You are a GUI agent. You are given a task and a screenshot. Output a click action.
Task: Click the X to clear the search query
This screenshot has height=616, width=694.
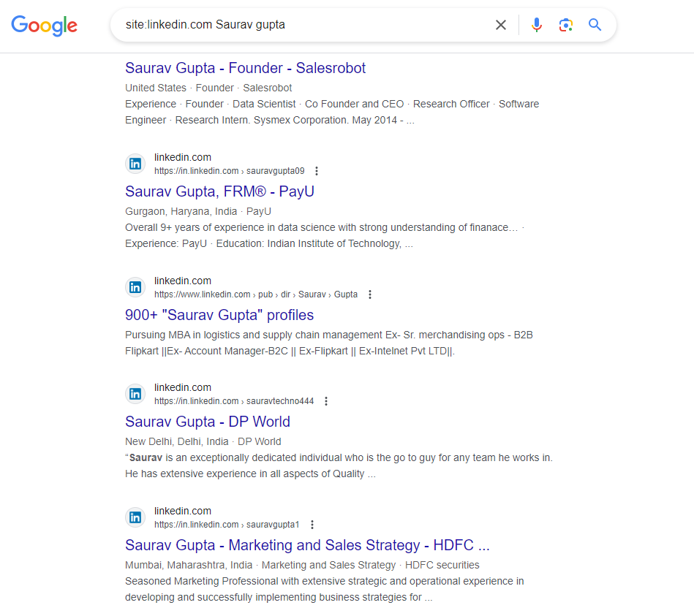tap(500, 24)
